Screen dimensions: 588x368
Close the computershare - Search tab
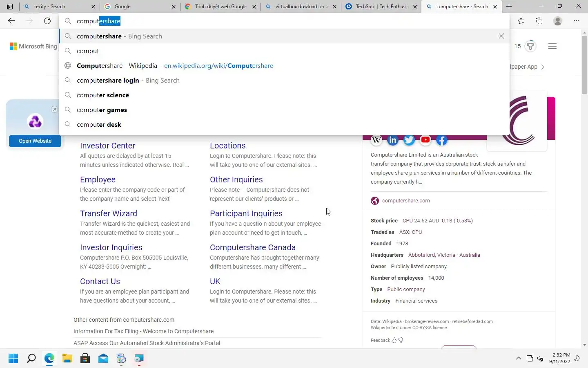pos(495,7)
